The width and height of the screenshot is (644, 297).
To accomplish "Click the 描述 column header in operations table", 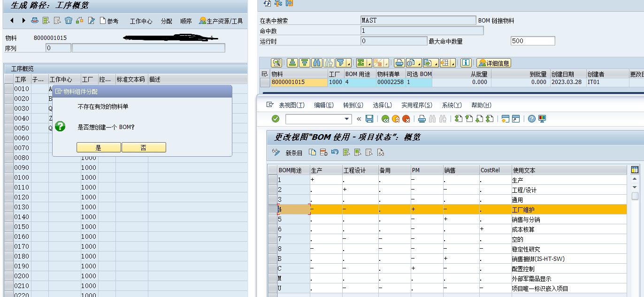I will pos(197,79).
